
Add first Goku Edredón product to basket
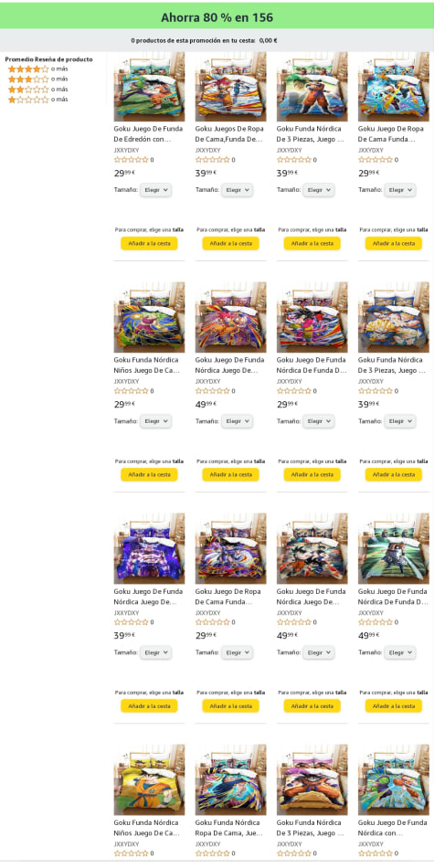point(149,243)
